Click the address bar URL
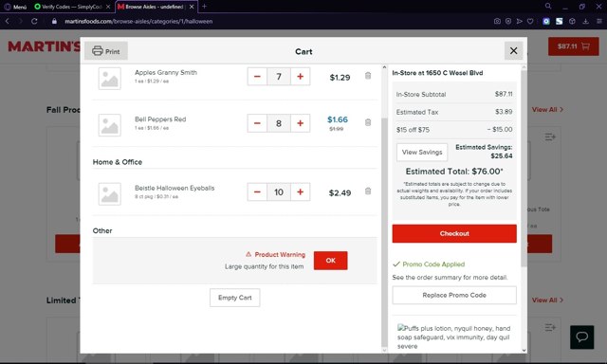The image size is (607, 364). coord(138,21)
